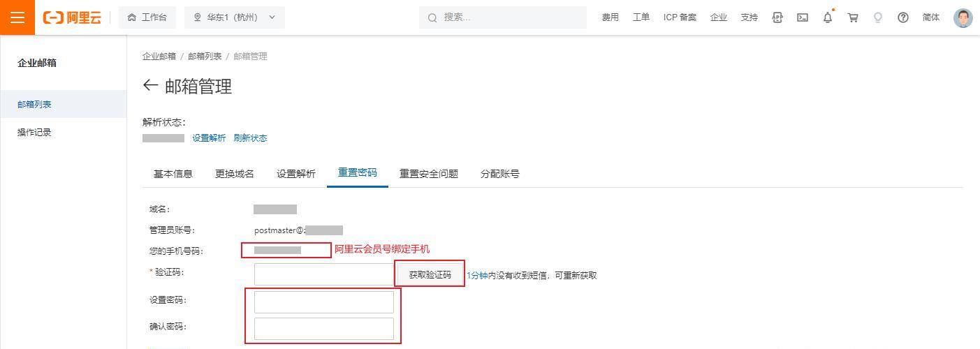The width and height of the screenshot is (980, 349).
Task: Switch language via 简体
Action: [x=931, y=17]
